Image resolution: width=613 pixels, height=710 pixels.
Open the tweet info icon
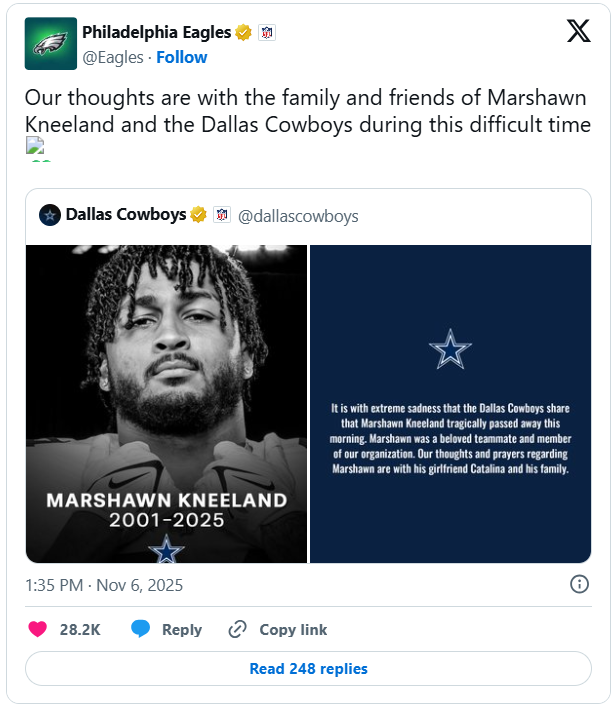579,584
